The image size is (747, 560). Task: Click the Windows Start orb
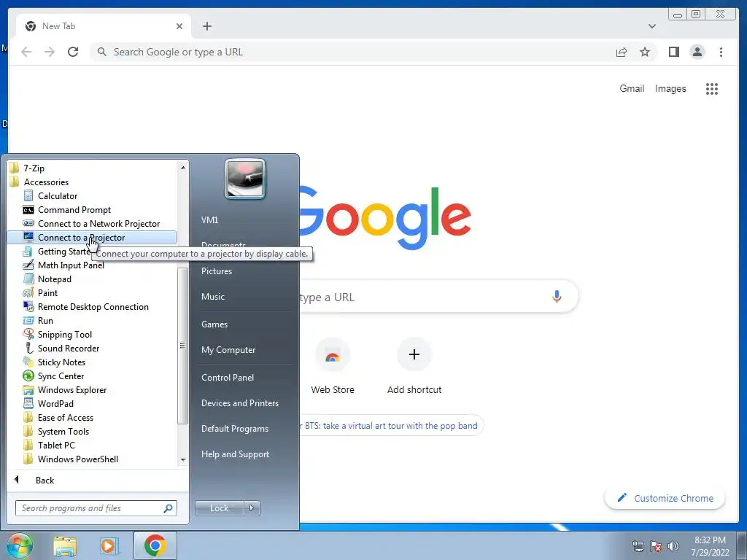pos(19,545)
